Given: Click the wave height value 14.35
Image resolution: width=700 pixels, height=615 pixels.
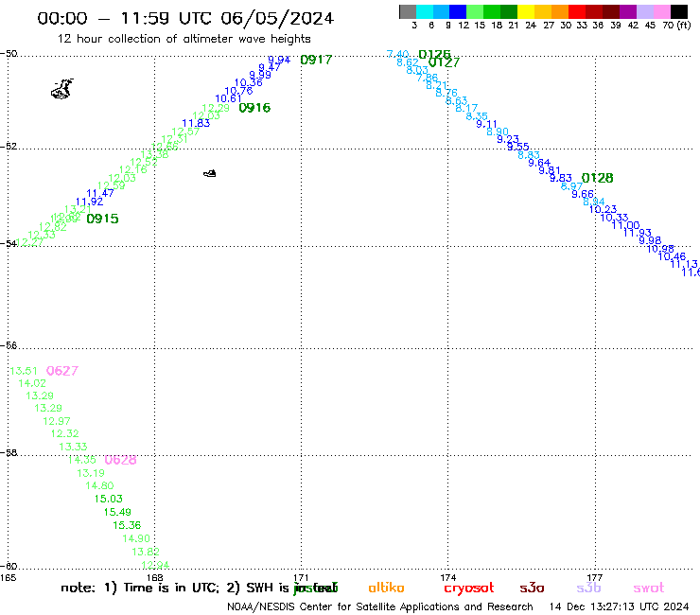Looking at the screenshot, I should click(x=81, y=459).
